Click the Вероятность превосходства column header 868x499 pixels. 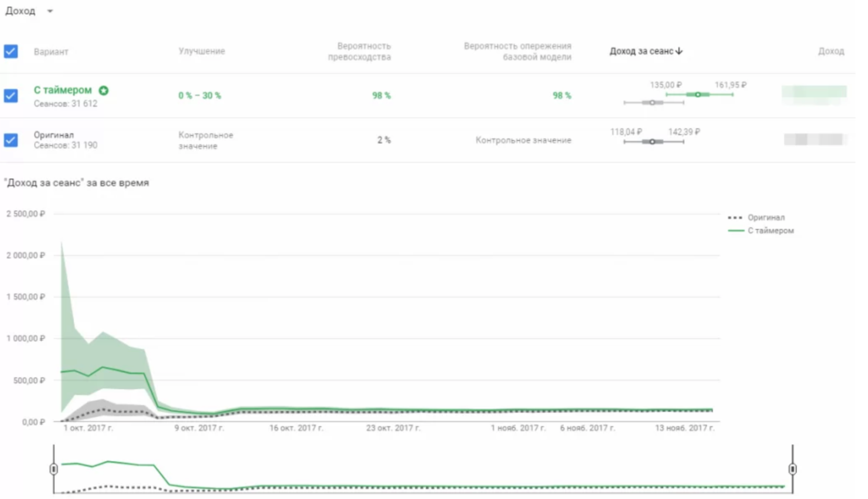coord(360,51)
